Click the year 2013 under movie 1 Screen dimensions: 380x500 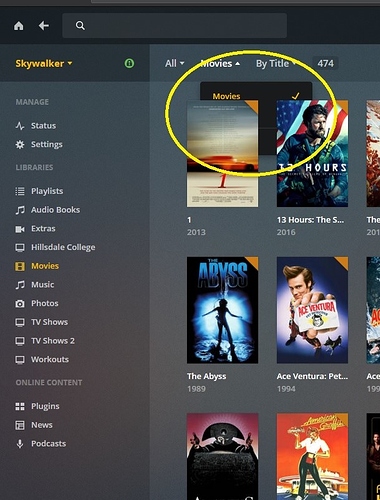click(196, 232)
